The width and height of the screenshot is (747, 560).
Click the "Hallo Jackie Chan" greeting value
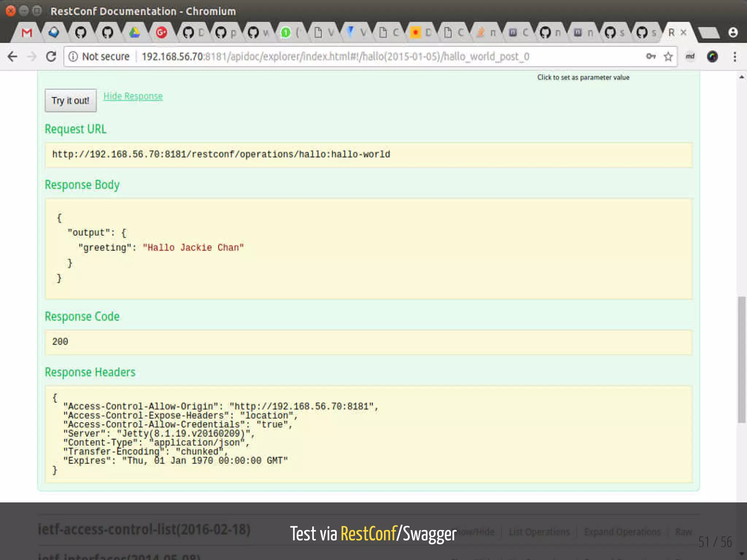coord(193,248)
